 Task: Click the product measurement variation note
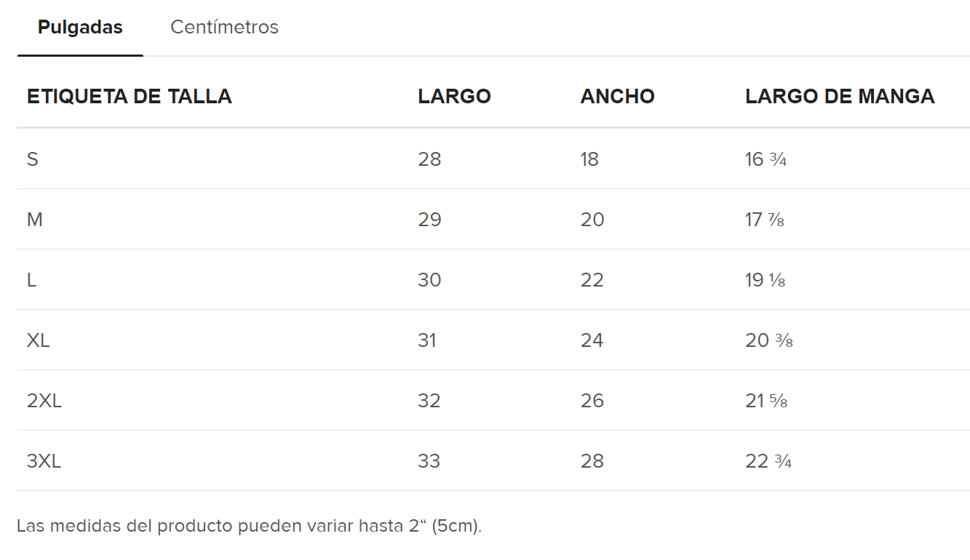click(249, 526)
